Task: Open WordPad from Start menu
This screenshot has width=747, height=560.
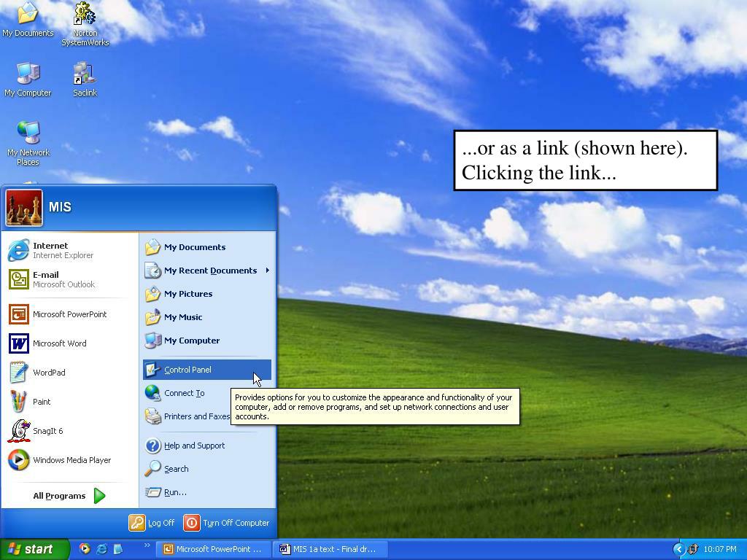Action: (69, 373)
